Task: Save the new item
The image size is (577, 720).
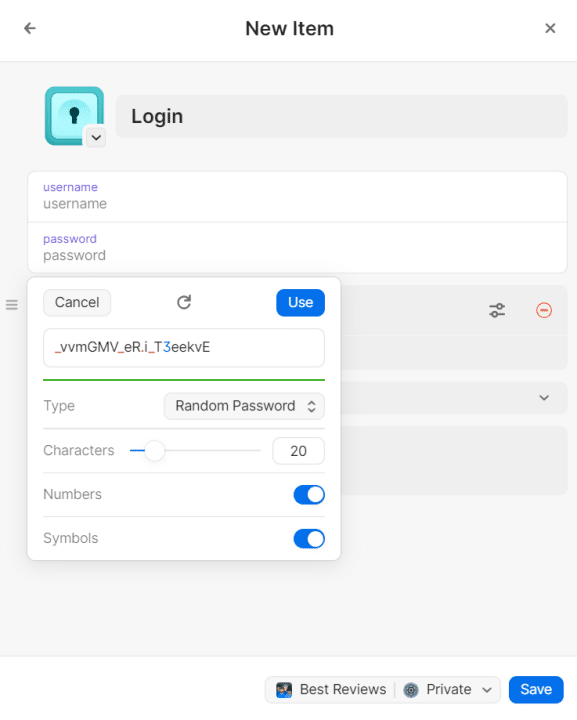Action: point(536,689)
